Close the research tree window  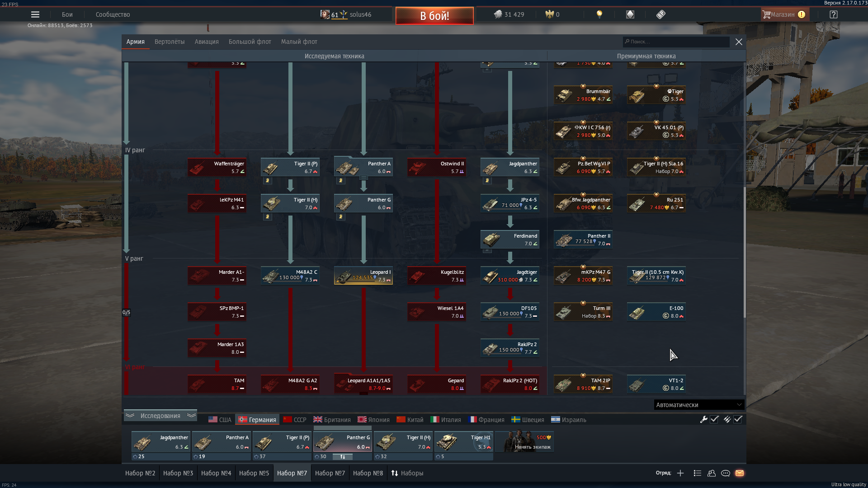point(739,42)
